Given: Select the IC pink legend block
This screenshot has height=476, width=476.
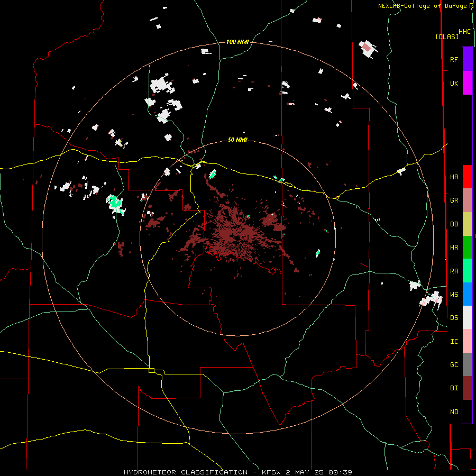Looking at the screenshot, I should 467,341.
